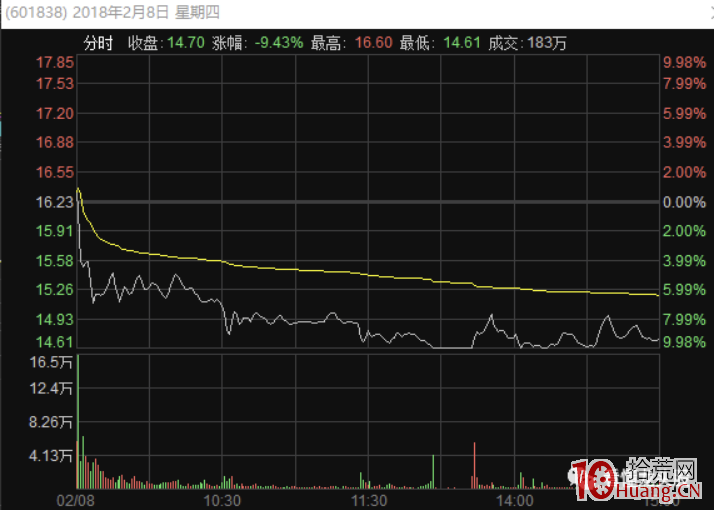Screen dimensions: 714x510
Task: Click the title text 2018年2月8日 星期四
Action: [146, 12]
